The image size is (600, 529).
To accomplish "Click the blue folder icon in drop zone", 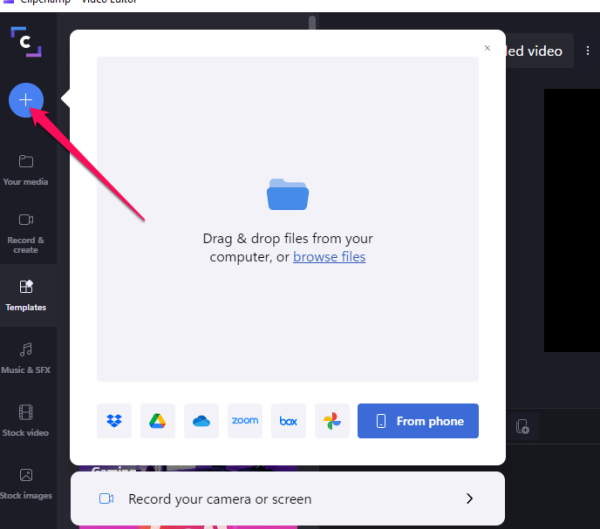I will click(x=288, y=194).
